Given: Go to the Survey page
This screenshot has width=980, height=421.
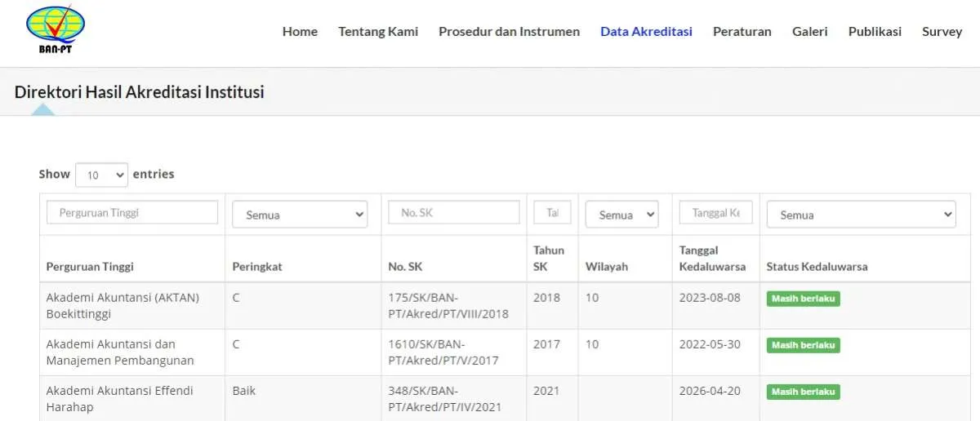Looking at the screenshot, I should pyautogui.click(x=942, y=32).
